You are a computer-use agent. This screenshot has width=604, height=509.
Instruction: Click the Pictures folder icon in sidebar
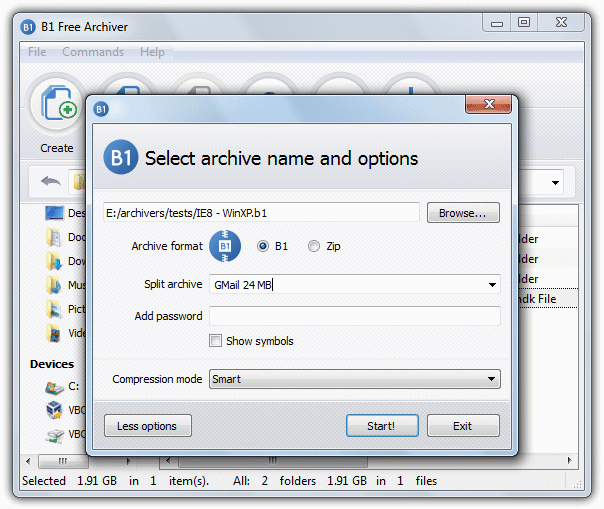54,309
